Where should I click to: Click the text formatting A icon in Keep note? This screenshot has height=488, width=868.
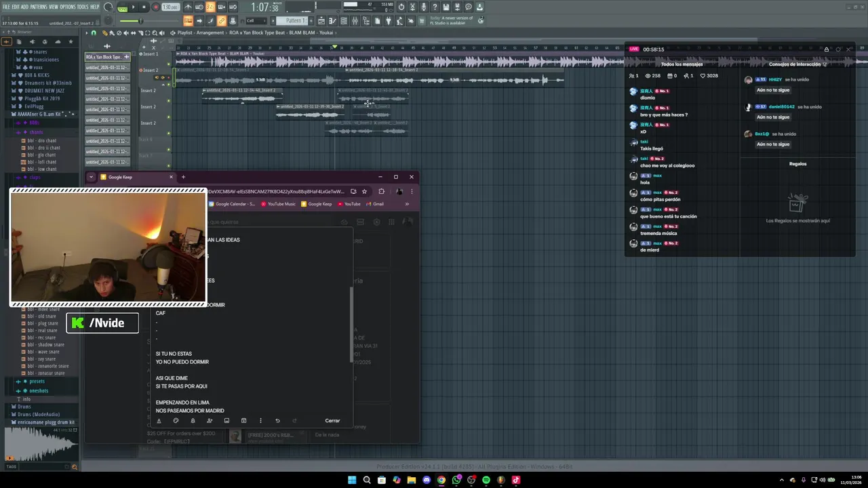point(159,420)
